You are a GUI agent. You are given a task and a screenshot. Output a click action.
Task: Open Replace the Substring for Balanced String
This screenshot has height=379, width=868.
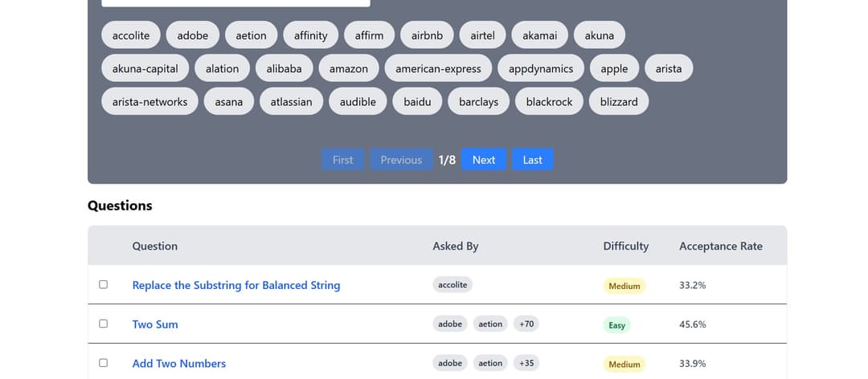[235, 285]
